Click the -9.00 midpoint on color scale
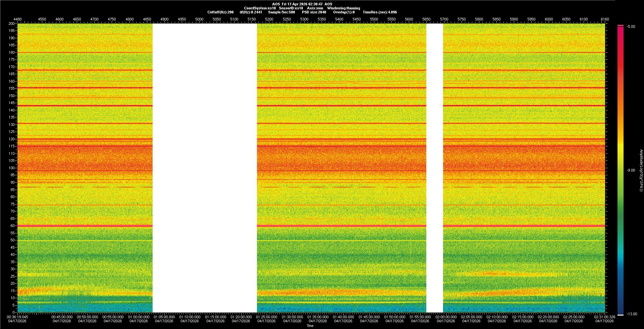 tap(631, 171)
